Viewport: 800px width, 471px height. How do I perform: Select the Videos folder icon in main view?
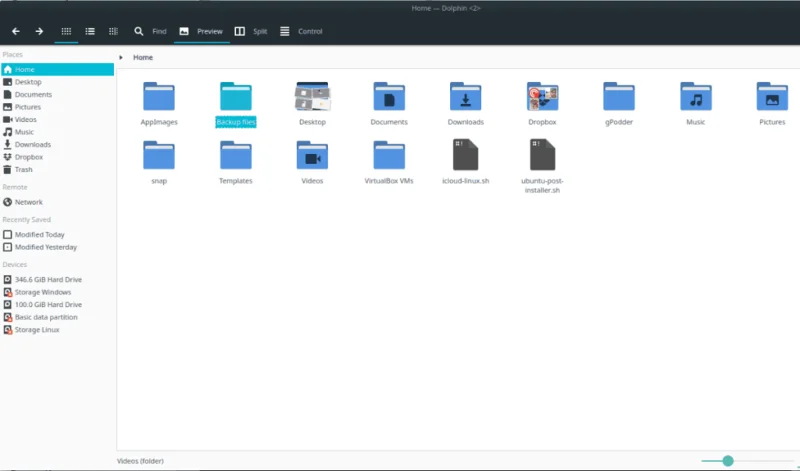click(312, 155)
